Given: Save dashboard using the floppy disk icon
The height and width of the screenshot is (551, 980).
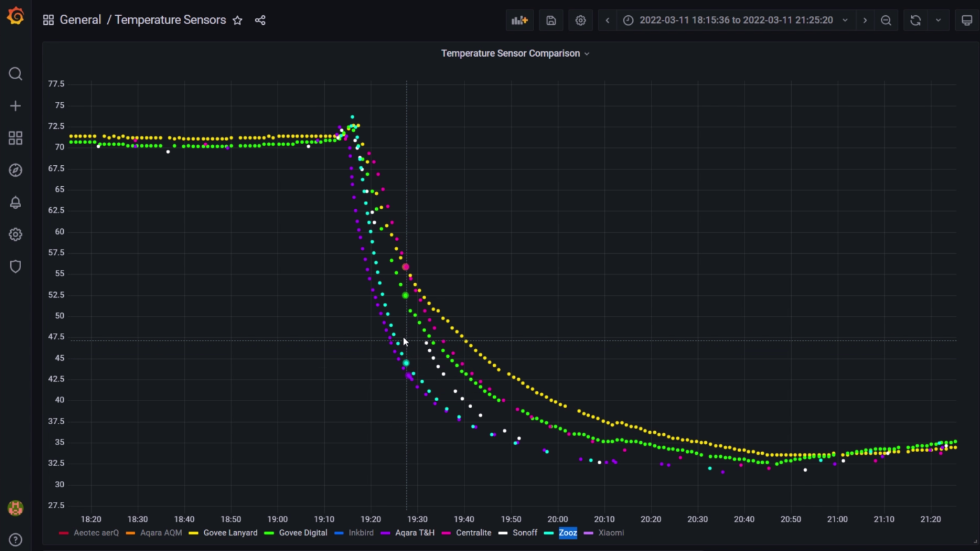Looking at the screenshot, I should [551, 20].
